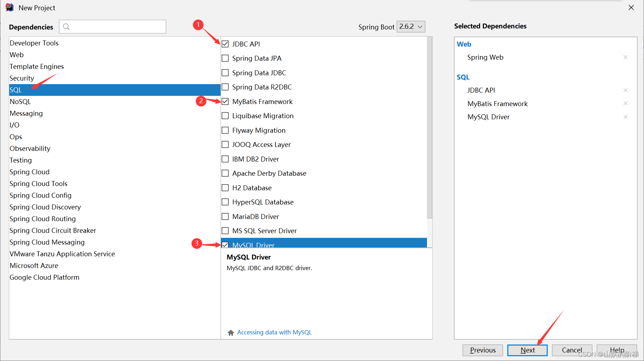Select Spring Cloud Routing category

pos(115,219)
